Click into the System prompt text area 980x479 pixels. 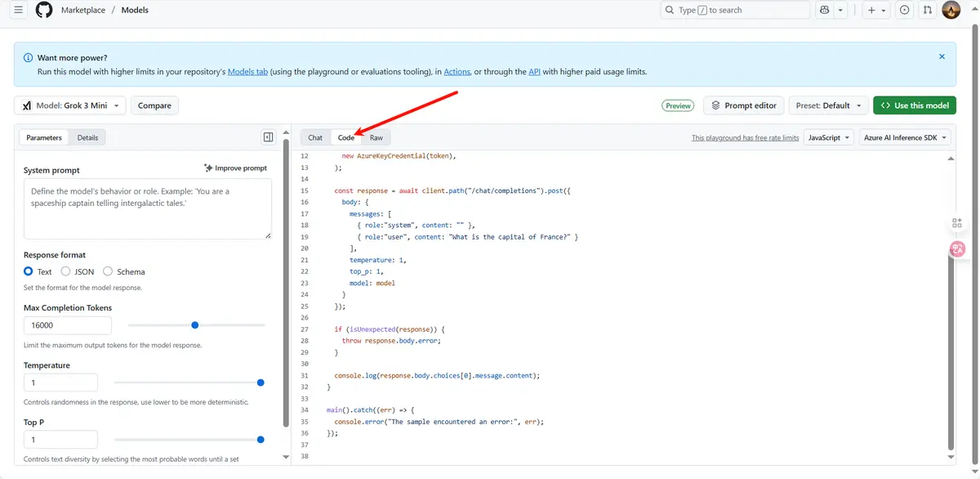point(148,209)
